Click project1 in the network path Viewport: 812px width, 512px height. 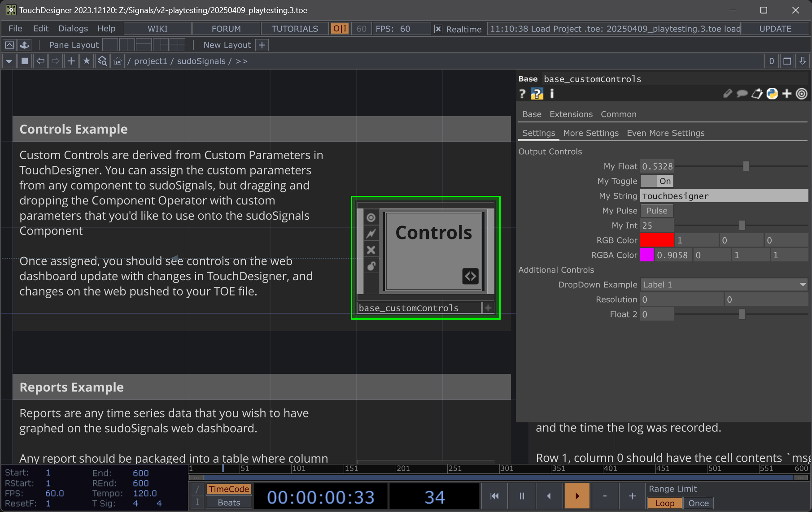pyautogui.click(x=150, y=61)
